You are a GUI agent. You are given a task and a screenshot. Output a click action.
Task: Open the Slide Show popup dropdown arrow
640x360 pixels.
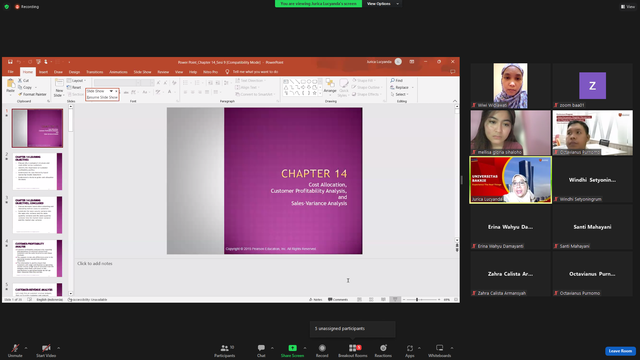(111, 91)
